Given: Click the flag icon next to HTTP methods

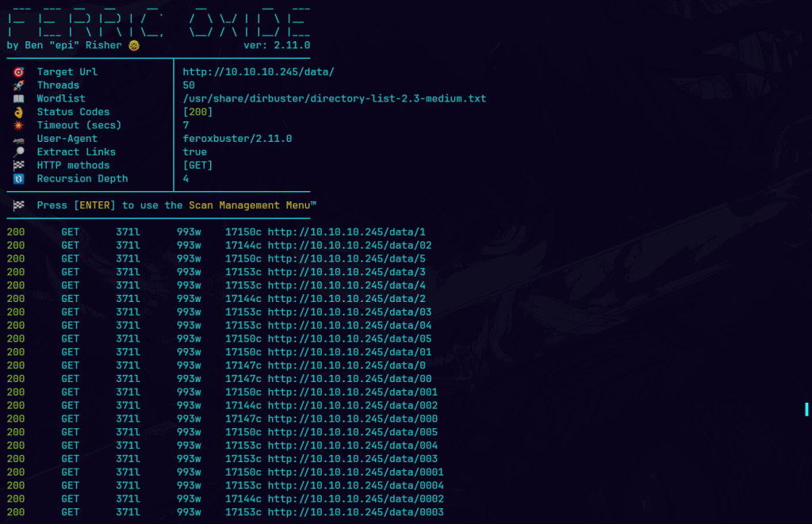Looking at the screenshot, I should tap(18, 166).
